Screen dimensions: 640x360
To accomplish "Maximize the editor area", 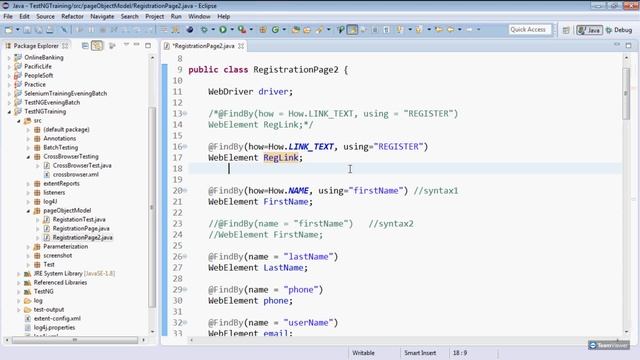I will tap(629, 45).
